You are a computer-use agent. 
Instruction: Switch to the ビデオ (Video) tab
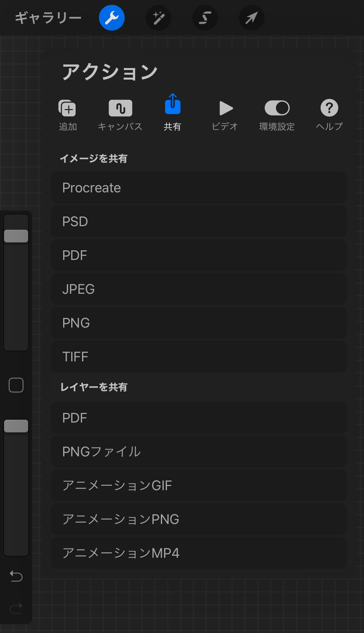(225, 115)
